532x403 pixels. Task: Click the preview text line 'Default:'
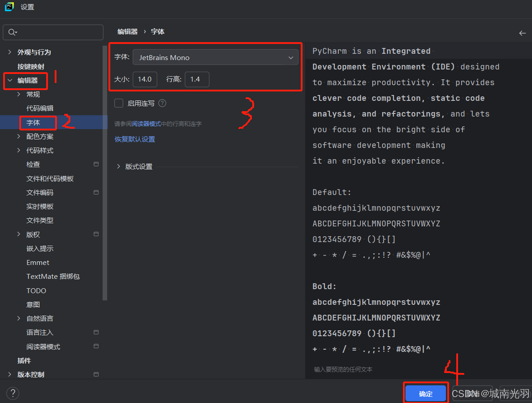tap(332, 192)
